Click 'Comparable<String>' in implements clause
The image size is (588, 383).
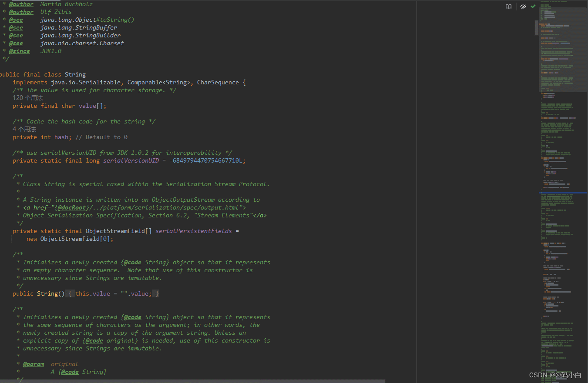point(159,82)
